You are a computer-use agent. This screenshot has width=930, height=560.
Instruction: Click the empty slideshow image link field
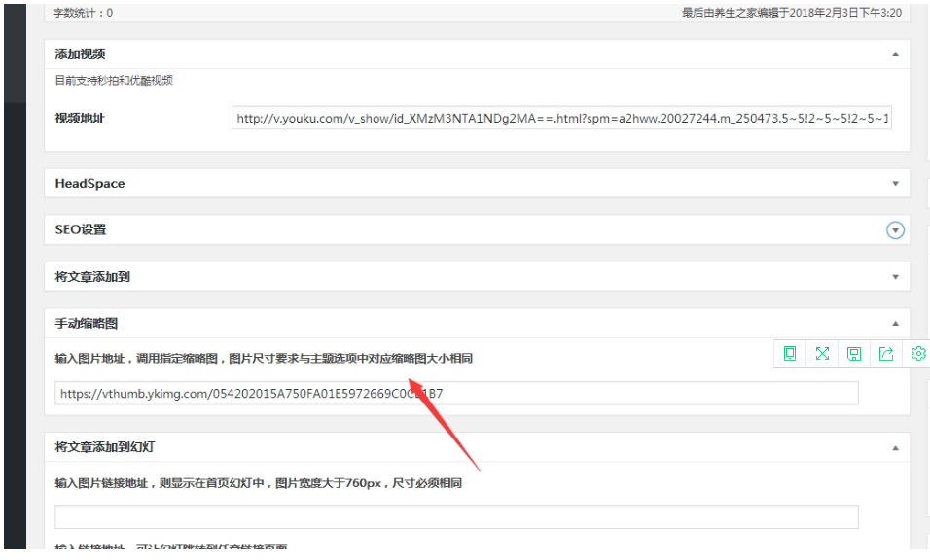pyautogui.click(x=456, y=517)
